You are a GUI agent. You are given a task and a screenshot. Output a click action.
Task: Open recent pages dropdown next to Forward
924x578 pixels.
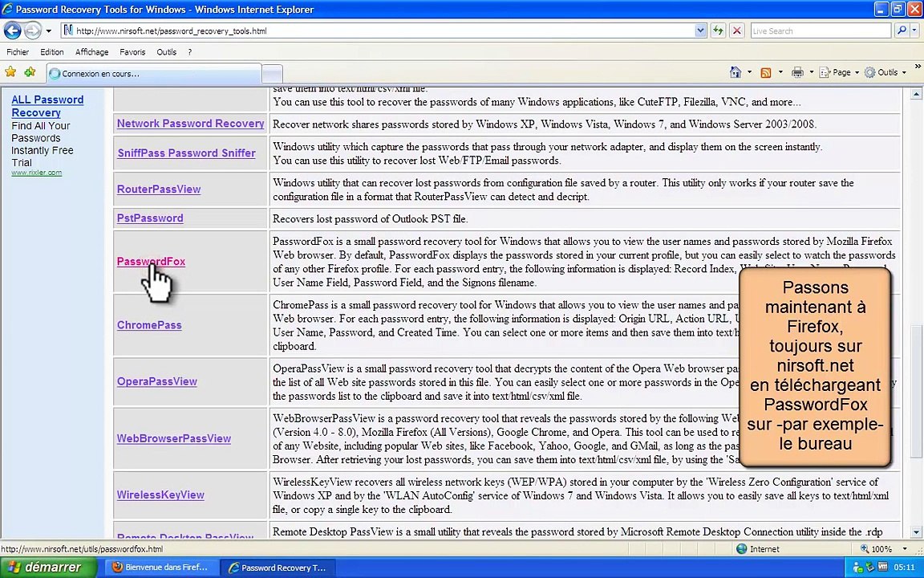(48, 31)
